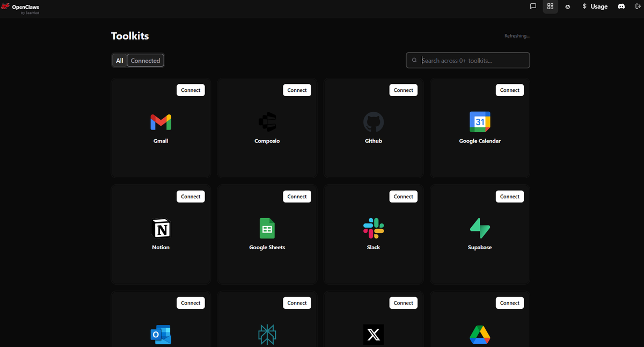Click the Slack logo icon
The image size is (644, 347).
tap(374, 228)
